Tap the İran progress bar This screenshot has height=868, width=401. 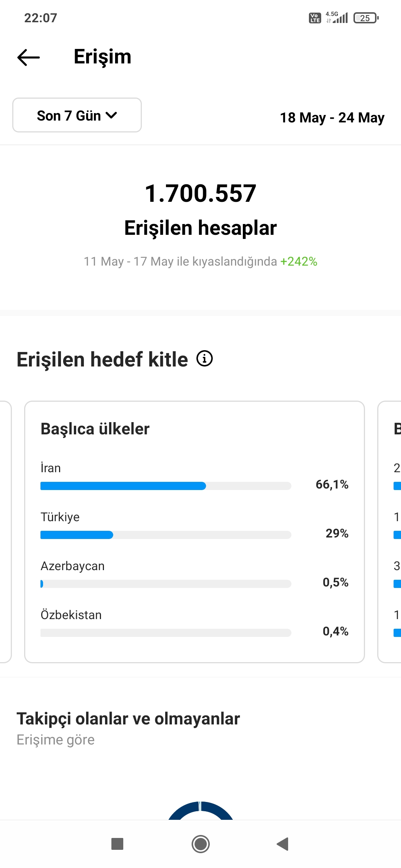[x=166, y=486]
